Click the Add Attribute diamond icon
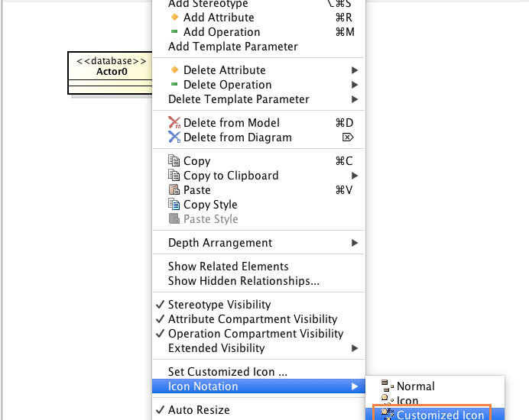The width and height of the screenshot is (529, 420). coord(174,18)
